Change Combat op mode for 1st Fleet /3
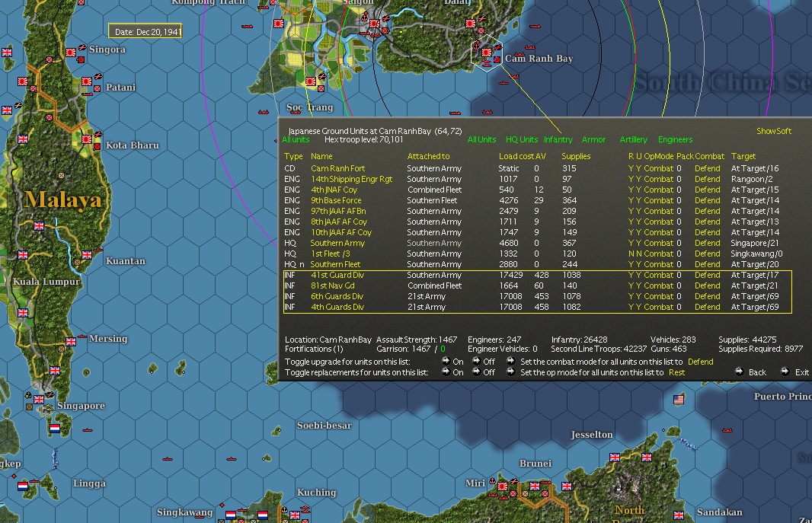The width and height of the screenshot is (812, 523). click(x=659, y=254)
